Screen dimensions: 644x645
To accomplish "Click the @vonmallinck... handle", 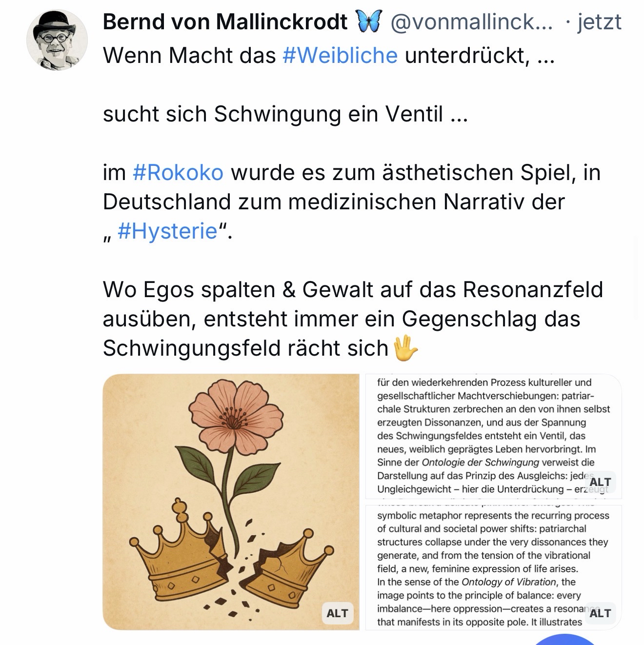I will (472, 22).
